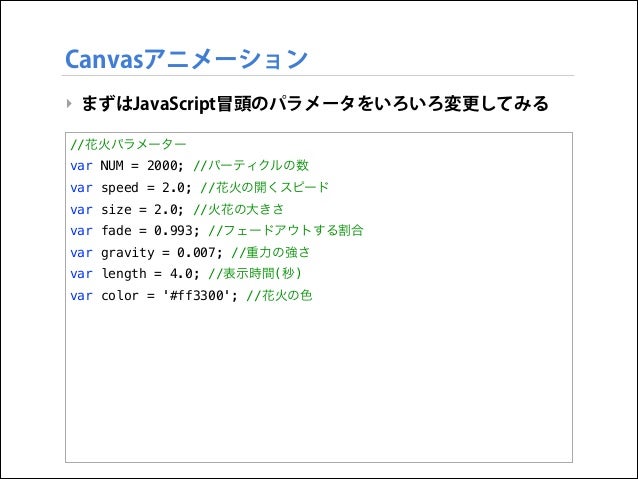Click the comment "//表示時間(秒)"

(255, 273)
